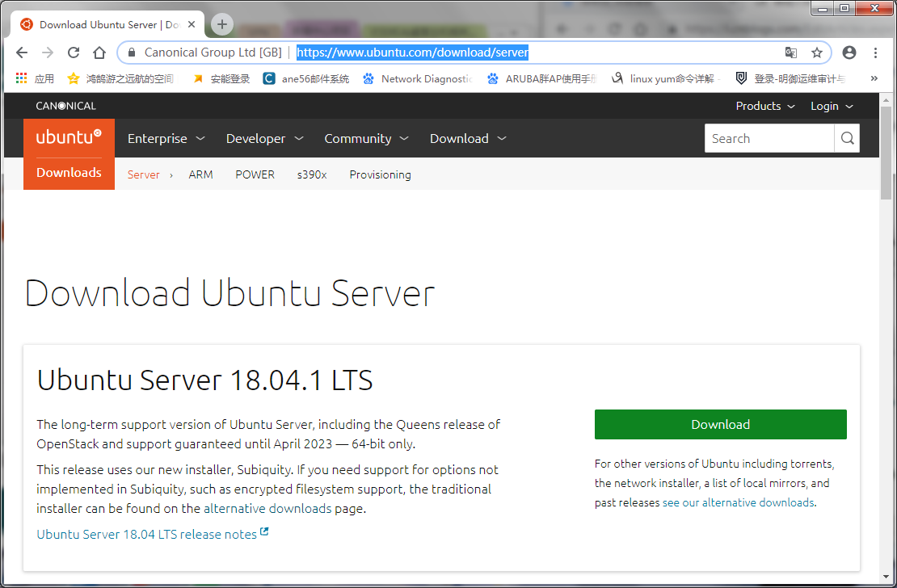897x588 pixels.
Task: Open the Chrome three-dot menu
Action: [x=875, y=52]
